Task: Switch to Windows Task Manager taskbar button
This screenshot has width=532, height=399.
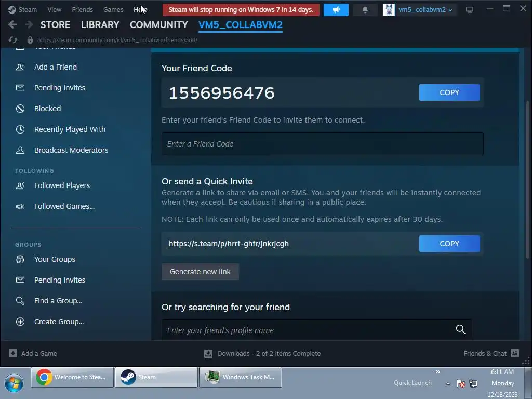Action: click(240, 377)
